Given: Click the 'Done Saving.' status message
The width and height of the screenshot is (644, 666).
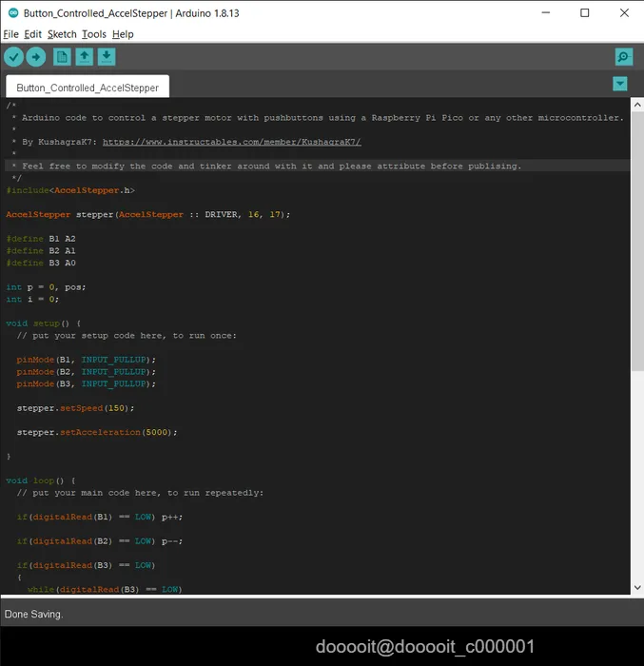Looking at the screenshot, I should coord(33,615).
